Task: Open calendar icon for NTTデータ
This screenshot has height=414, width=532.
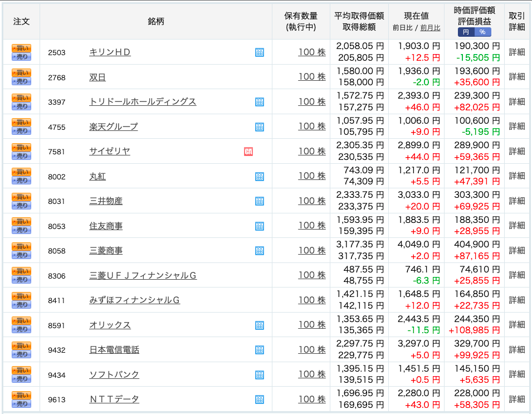Action: tap(260, 400)
